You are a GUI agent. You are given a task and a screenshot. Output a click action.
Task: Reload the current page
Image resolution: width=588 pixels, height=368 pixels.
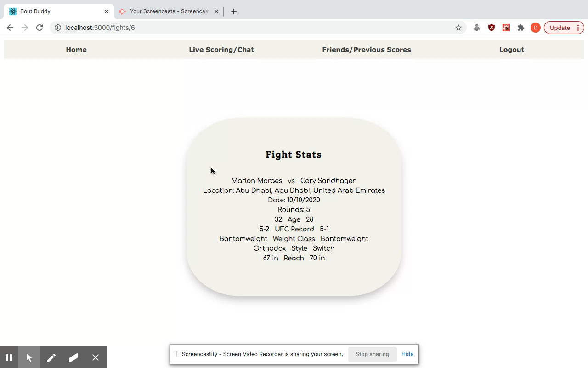point(40,28)
